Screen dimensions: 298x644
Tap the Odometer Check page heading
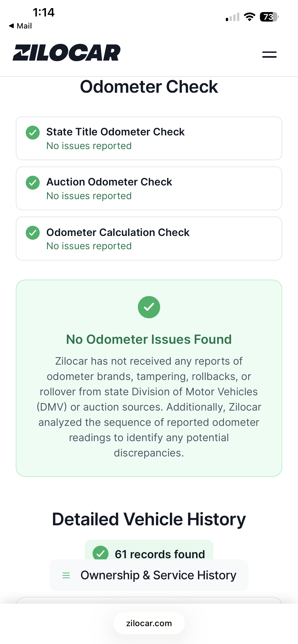pos(149,87)
